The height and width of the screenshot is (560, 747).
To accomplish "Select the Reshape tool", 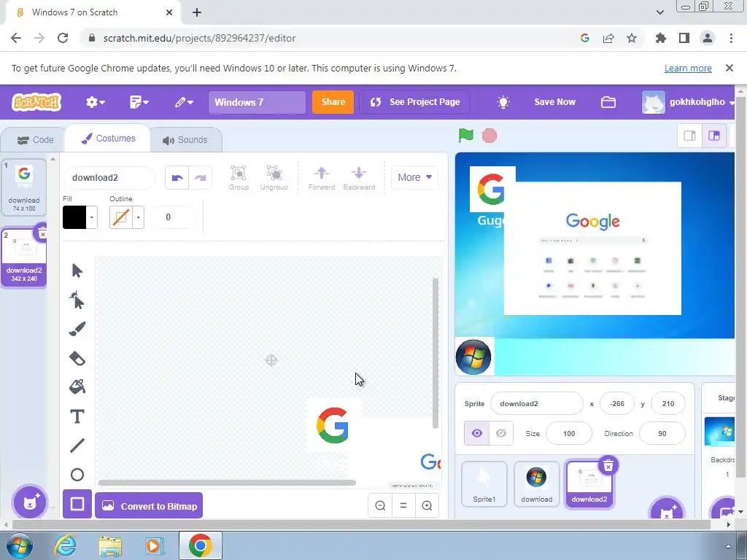I will click(77, 300).
